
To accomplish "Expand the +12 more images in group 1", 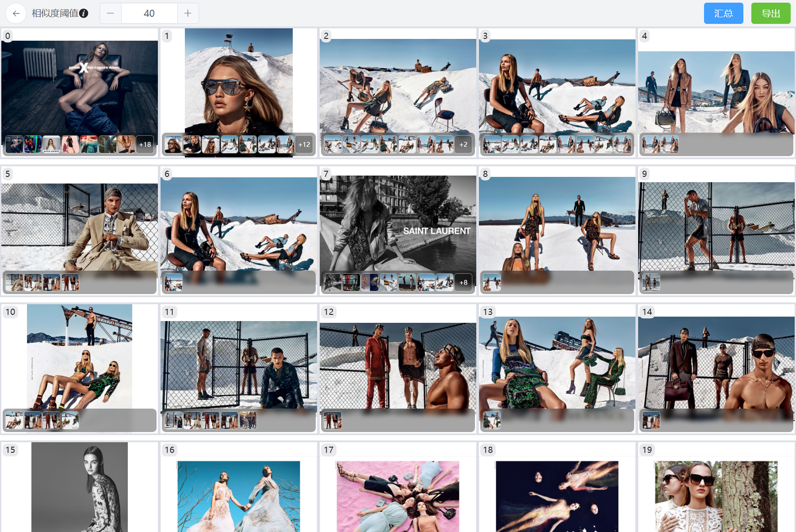I will [x=304, y=144].
